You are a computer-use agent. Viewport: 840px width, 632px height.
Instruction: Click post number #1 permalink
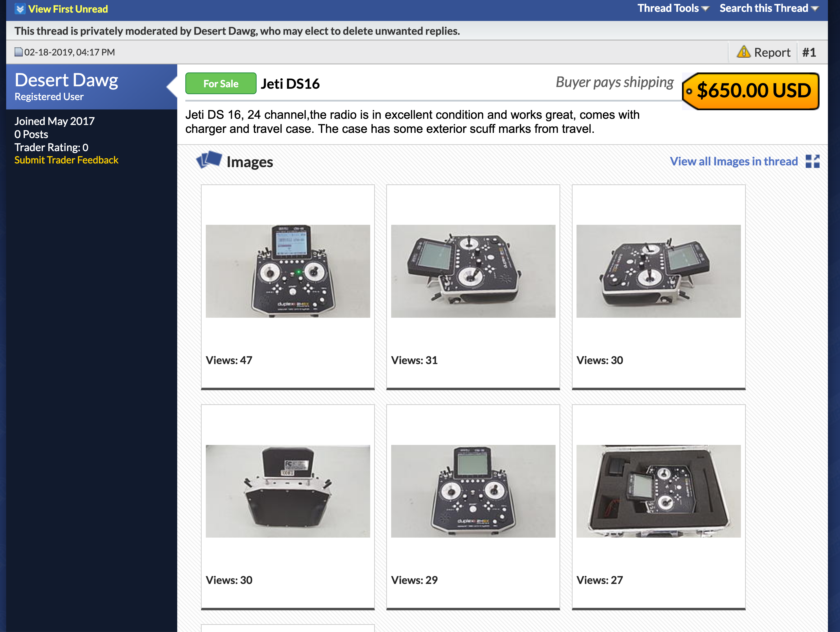tap(809, 52)
